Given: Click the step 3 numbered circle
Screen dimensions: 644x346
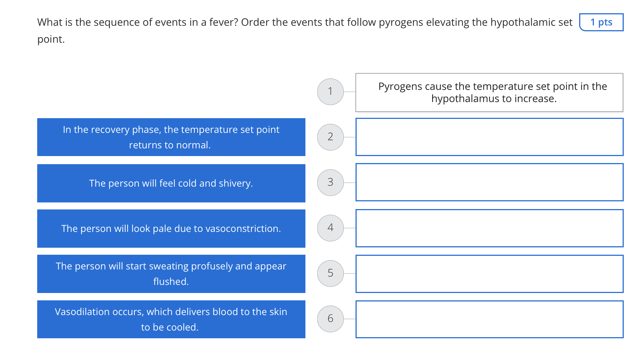Looking at the screenshot, I should (x=330, y=182).
